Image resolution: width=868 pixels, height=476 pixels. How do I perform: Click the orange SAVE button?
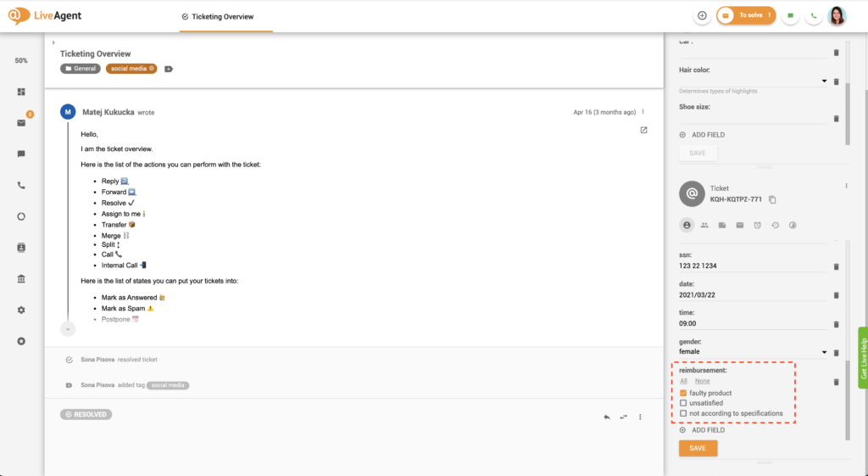point(698,448)
